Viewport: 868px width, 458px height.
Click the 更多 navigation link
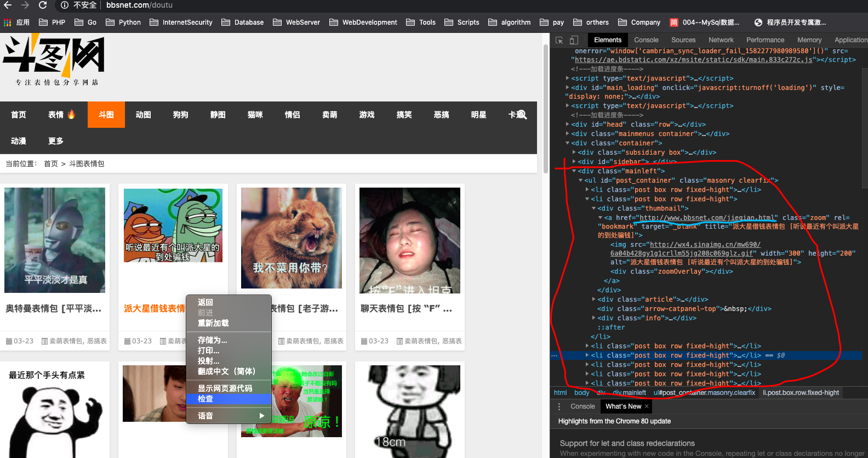point(56,141)
